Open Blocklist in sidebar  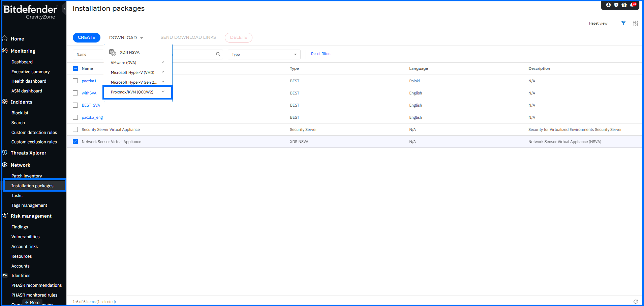pyautogui.click(x=20, y=113)
